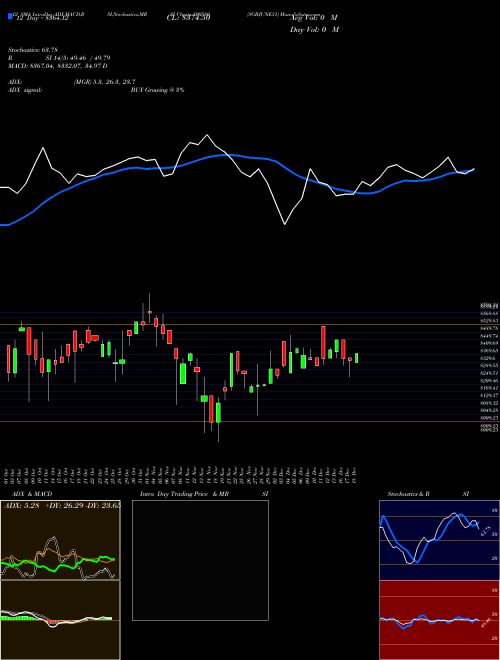Viewport: 500px width, 660px height.
Task: Open the empty intraday trading price panel
Action: 200,560
